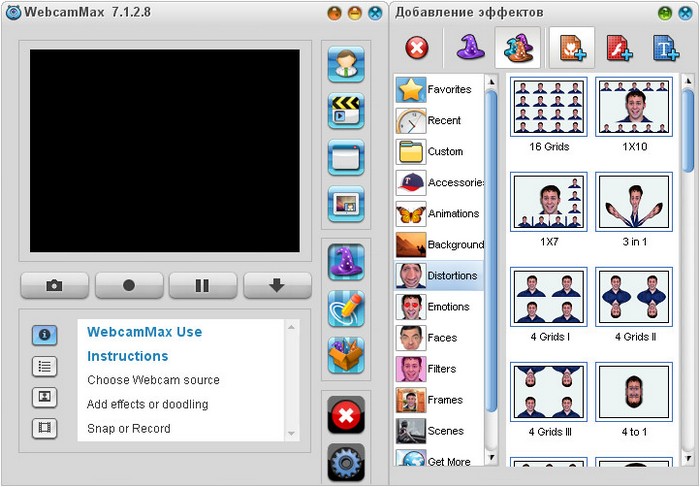Screen dimensions: 700x487
Task: Open the video clapperboard source icon
Action: pos(346,110)
